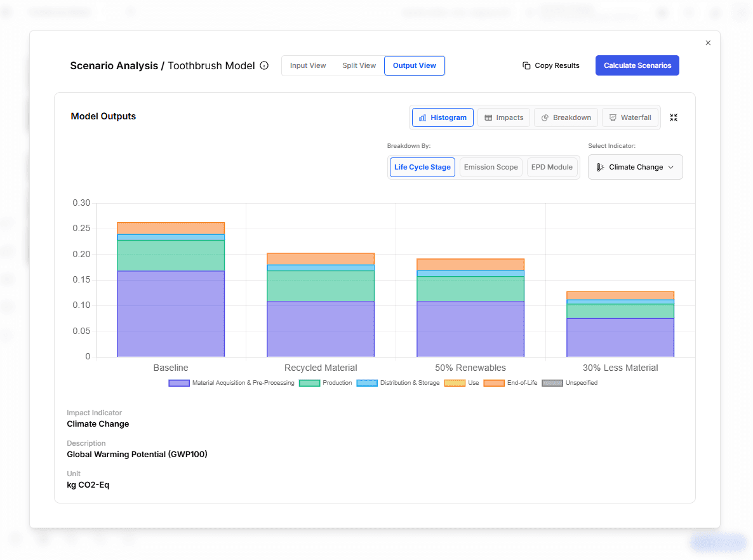Collapse the chart with the shrink icon
Image resolution: width=753 pixels, height=560 pixels.
[x=673, y=117]
